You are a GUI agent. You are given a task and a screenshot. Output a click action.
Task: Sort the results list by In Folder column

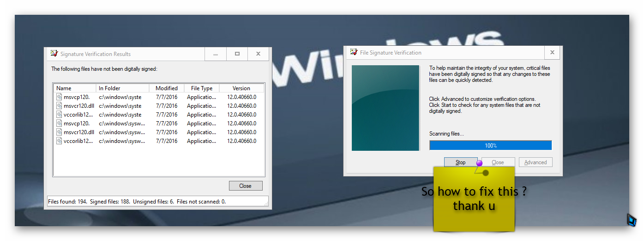click(x=122, y=88)
